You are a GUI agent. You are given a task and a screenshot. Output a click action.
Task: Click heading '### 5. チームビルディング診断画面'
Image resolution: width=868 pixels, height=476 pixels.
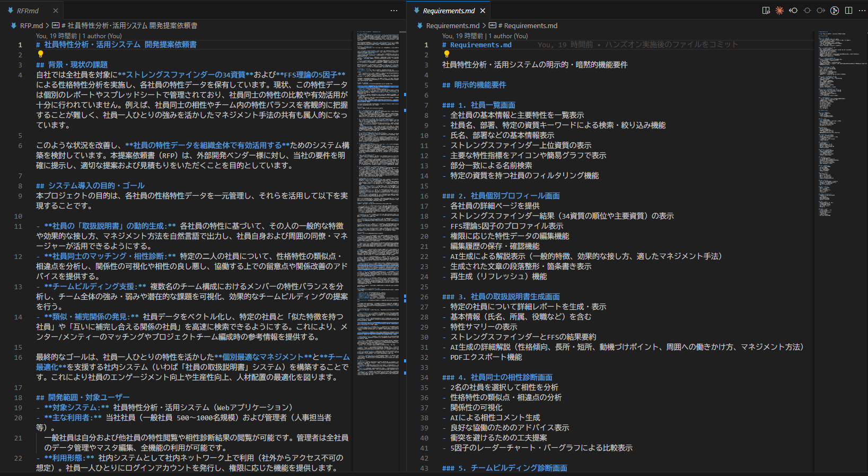(505, 468)
